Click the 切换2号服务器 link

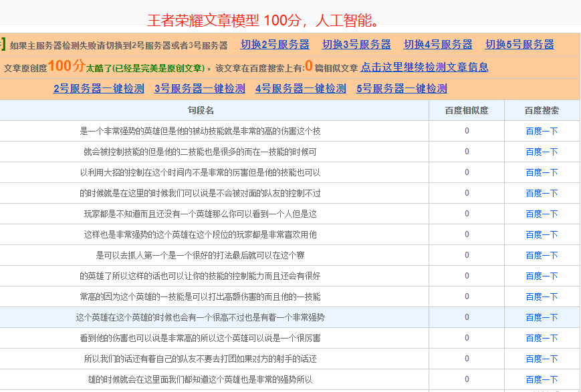275,45
